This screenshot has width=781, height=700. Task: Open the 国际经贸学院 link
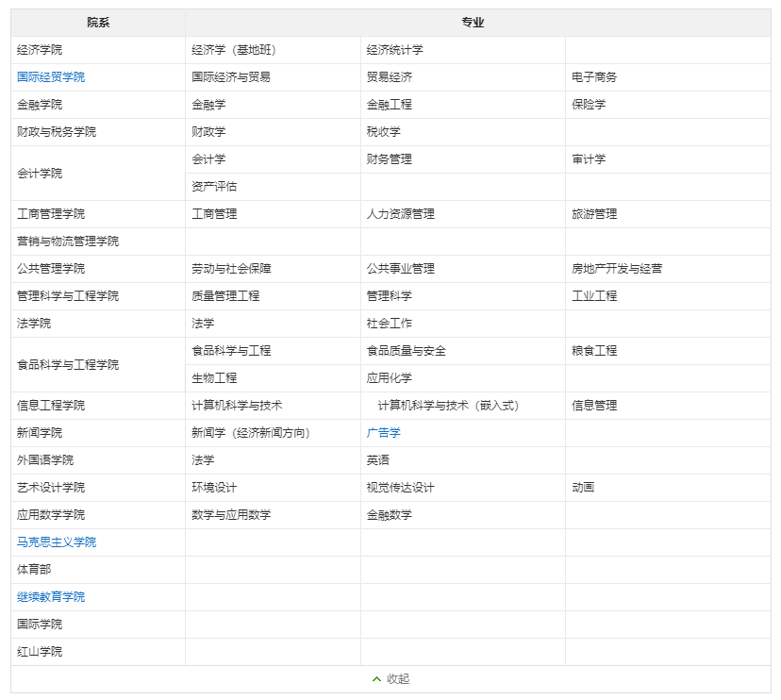pyautogui.click(x=51, y=77)
